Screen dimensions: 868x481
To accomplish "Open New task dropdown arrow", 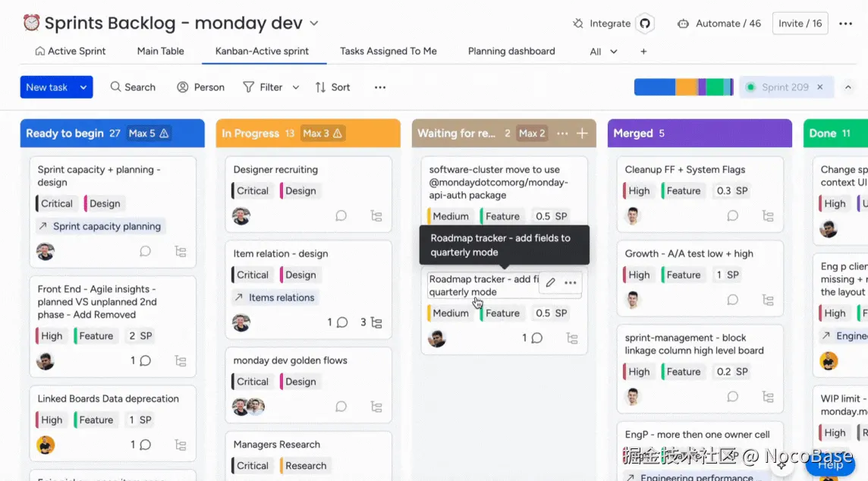I will tap(83, 87).
